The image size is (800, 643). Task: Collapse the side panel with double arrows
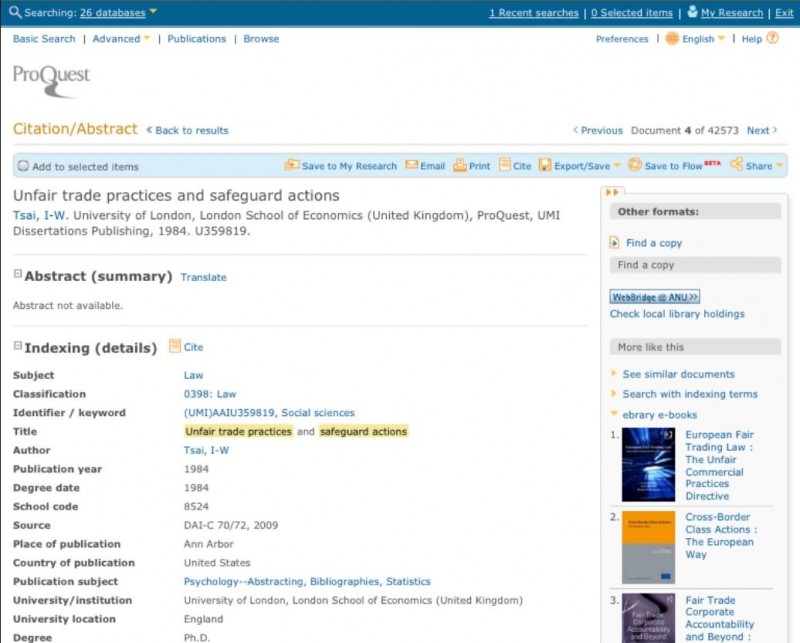pyautogui.click(x=612, y=192)
